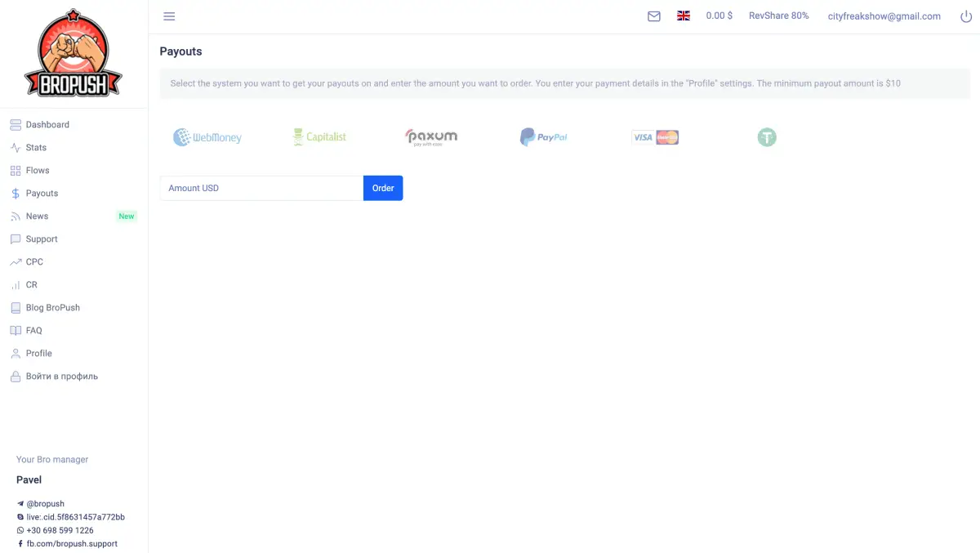Image resolution: width=980 pixels, height=553 pixels.
Task: Open the account email menu
Action: (884, 16)
